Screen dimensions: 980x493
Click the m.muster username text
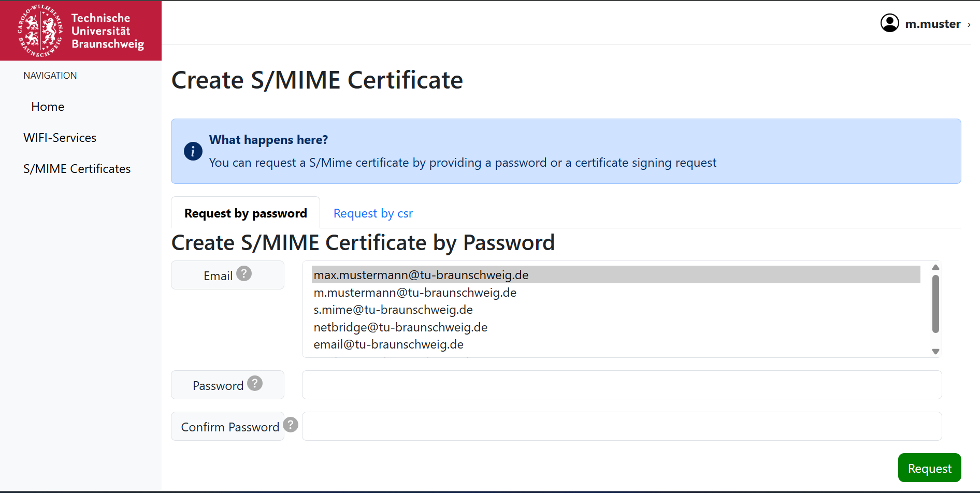coord(932,24)
